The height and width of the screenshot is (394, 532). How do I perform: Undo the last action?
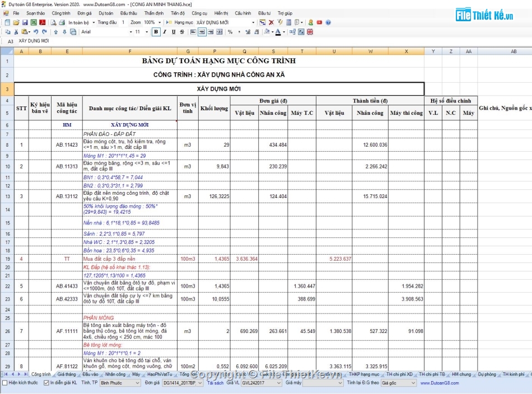click(36, 32)
